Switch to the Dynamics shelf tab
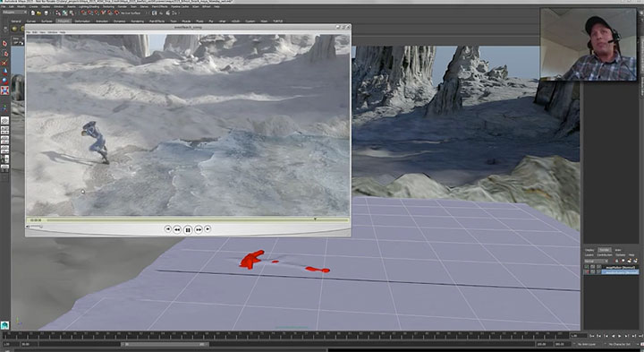Screen dimensions: 644x352 [119, 21]
